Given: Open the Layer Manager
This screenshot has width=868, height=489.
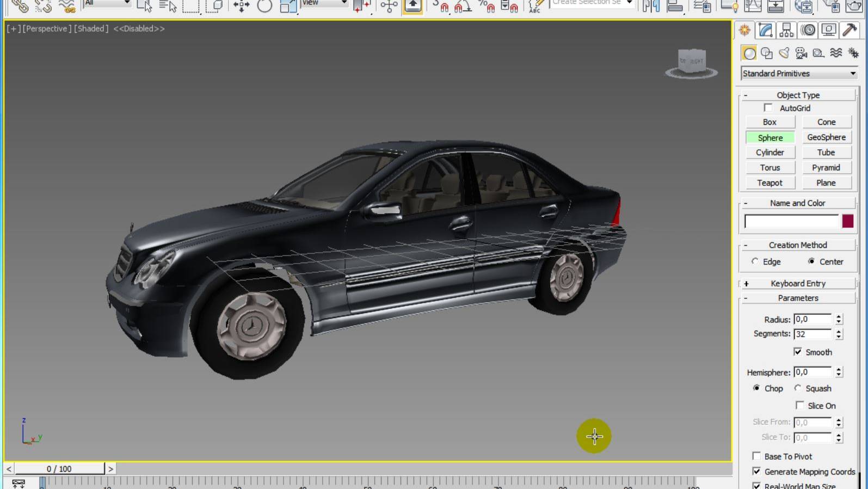Looking at the screenshot, I should [x=702, y=5].
